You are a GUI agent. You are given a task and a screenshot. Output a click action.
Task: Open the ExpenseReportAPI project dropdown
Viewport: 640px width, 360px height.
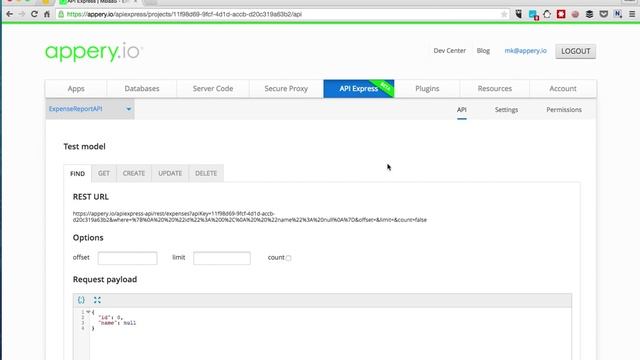click(x=90, y=109)
